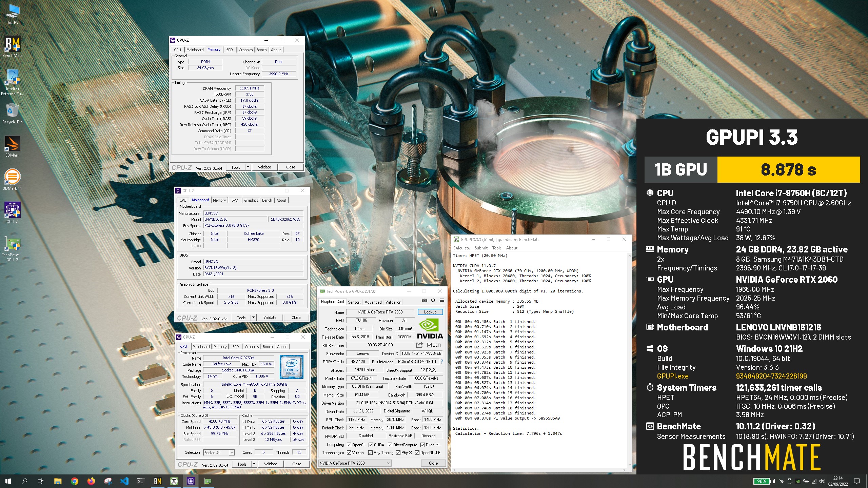Open About menu in GPUPI

pyautogui.click(x=512, y=248)
